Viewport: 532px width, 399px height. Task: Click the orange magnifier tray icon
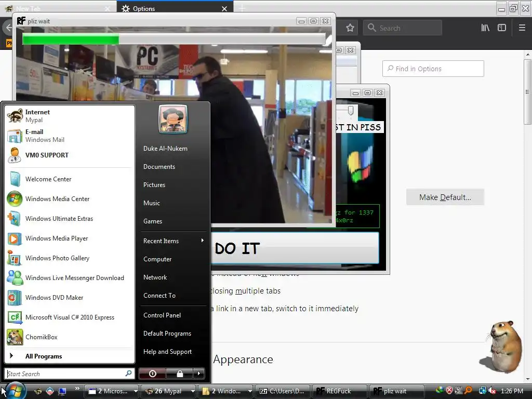pyautogui.click(x=469, y=391)
